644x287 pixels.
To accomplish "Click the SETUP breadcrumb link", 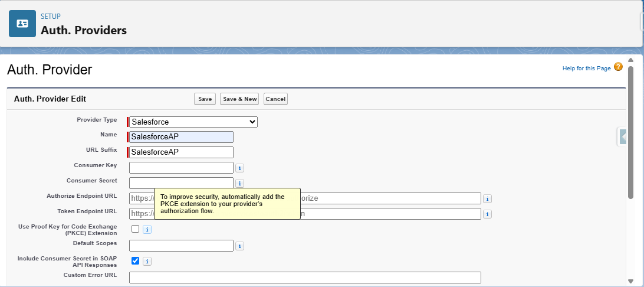I will coord(51,17).
